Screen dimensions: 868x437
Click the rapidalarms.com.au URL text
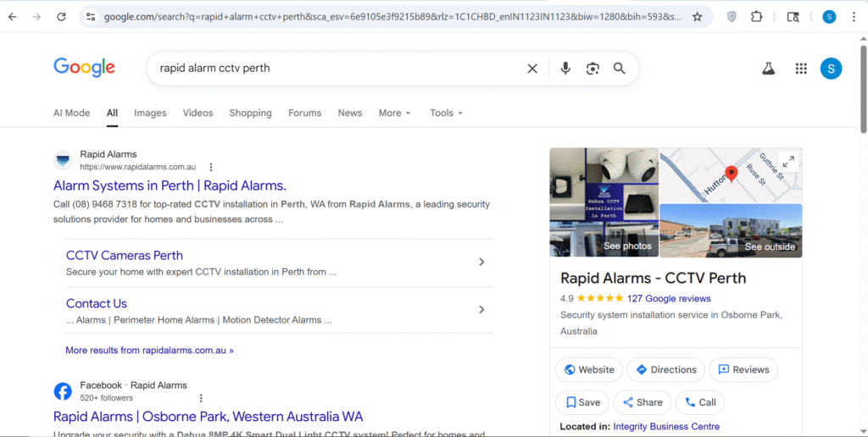pyautogui.click(x=138, y=167)
